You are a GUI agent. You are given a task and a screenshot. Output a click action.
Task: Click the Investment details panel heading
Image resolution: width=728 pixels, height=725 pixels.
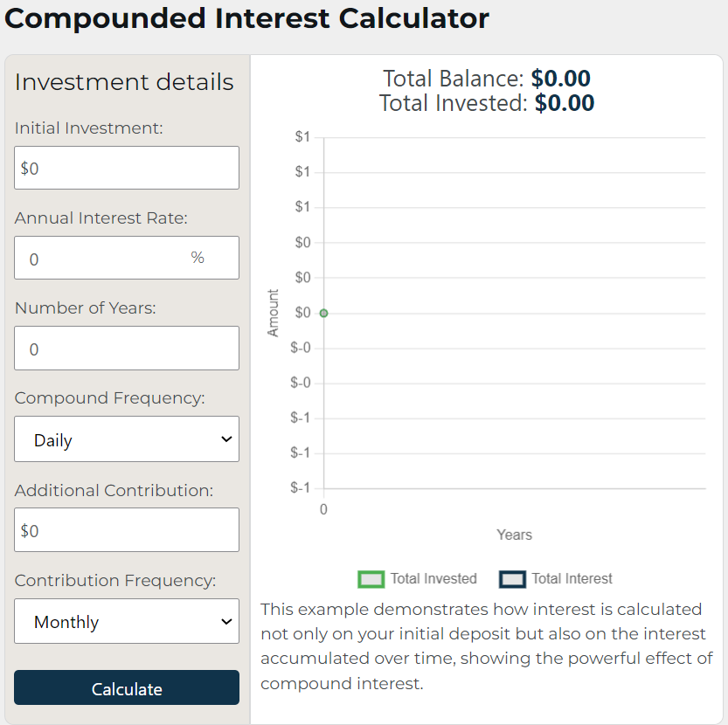coord(124,81)
